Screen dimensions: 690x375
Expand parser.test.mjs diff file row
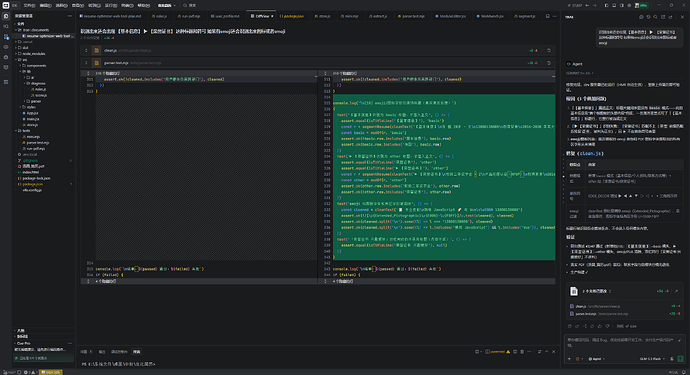coord(86,63)
